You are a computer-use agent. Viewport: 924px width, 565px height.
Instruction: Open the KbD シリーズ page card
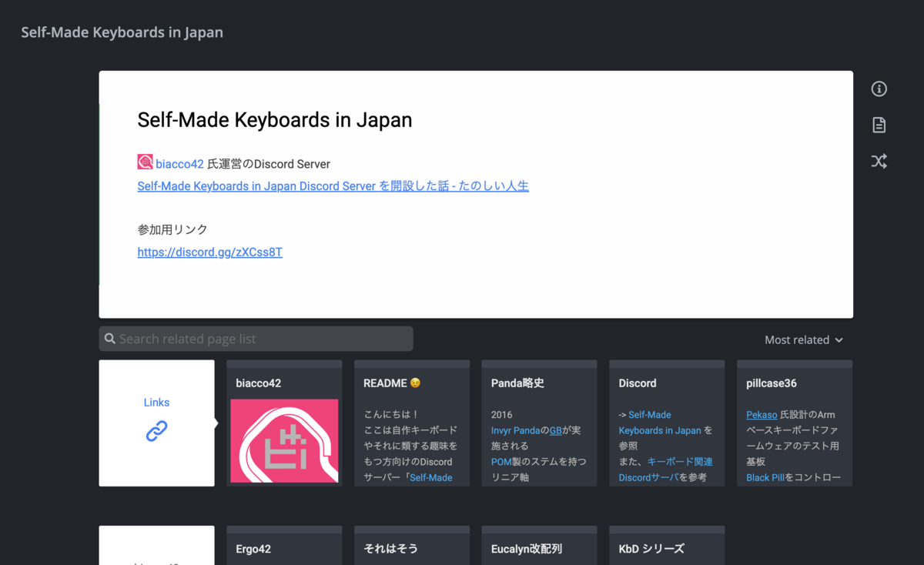pyautogui.click(x=667, y=546)
